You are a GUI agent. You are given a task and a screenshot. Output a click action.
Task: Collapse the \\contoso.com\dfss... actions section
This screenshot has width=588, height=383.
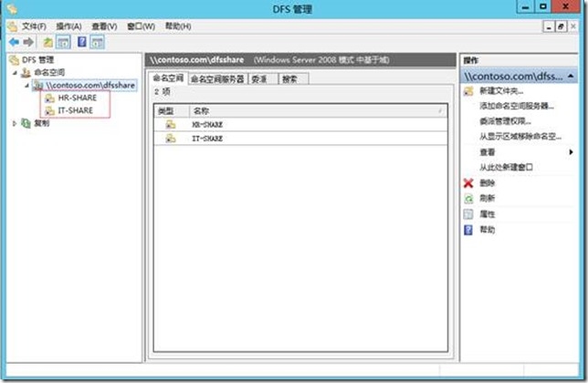coord(571,76)
